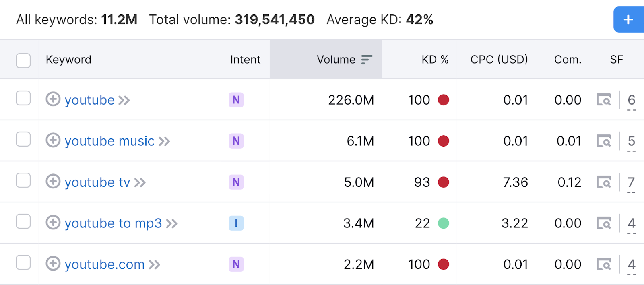The width and height of the screenshot is (644, 285).
Task: Add youtube to mp3 with its plus icon
Action: point(53,222)
